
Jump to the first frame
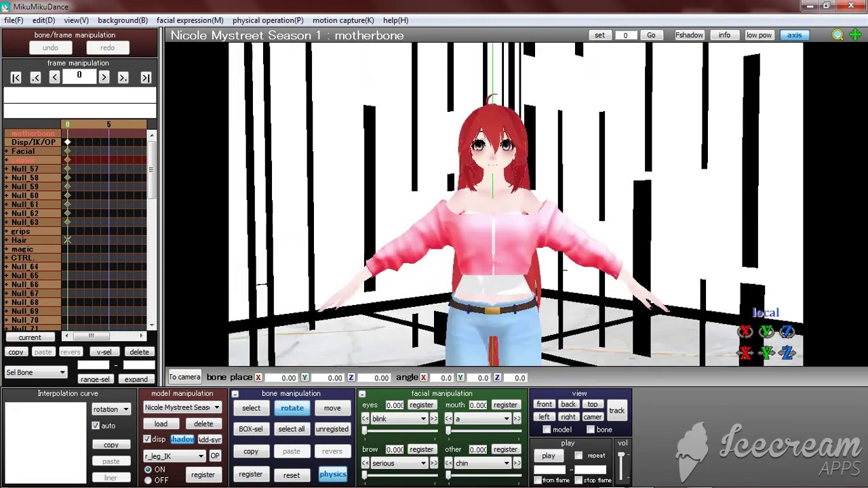click(16, 78)
